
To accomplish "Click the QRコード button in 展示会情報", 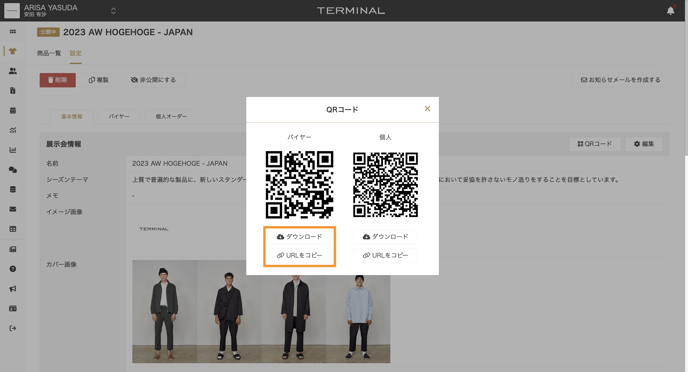I will pyautogui.click(x=595, y=144).
